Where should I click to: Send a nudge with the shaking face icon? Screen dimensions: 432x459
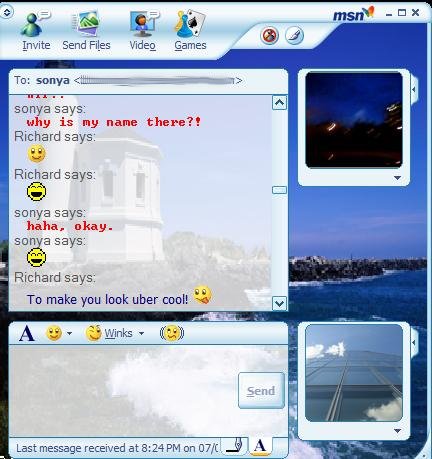172,333
